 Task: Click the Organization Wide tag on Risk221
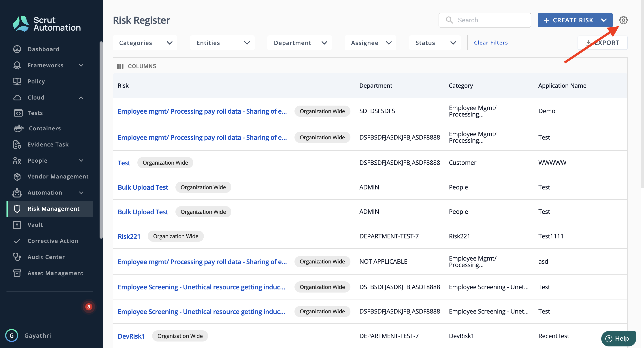(176, 236)
